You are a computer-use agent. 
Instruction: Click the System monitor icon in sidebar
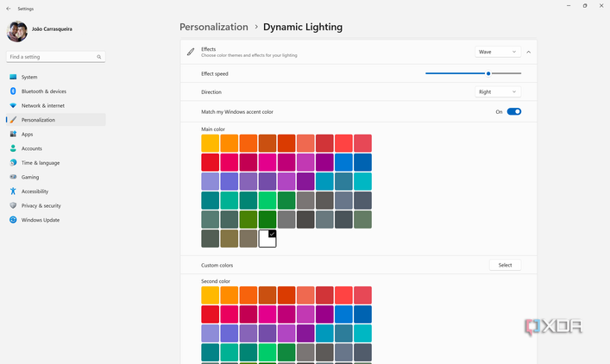point(13,77)
